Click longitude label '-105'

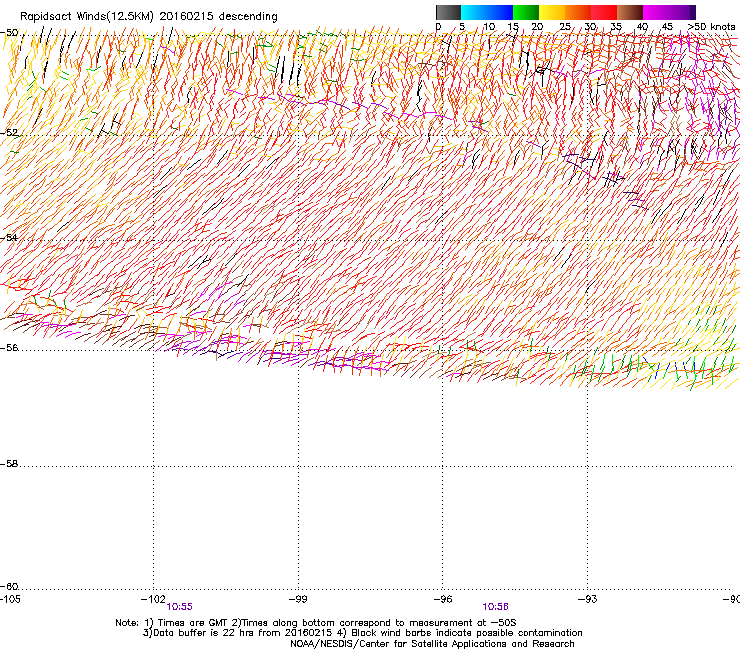[10, 599]
